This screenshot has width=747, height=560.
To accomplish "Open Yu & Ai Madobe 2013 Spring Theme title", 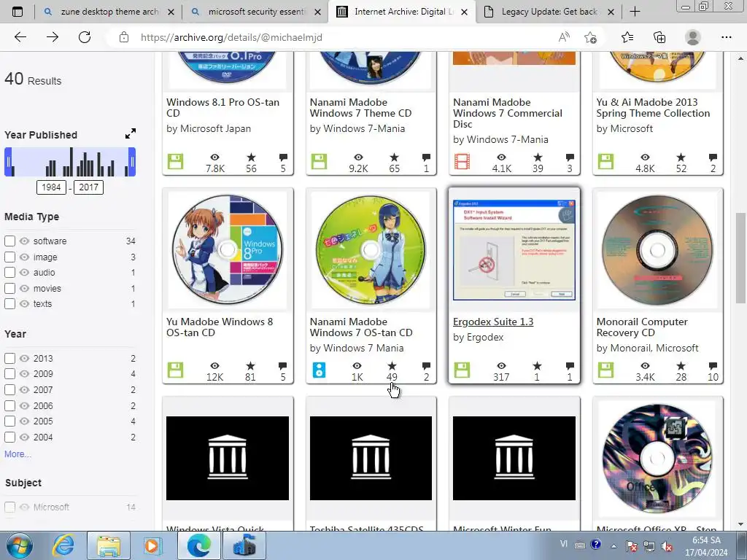I will (x=653, y=108).
